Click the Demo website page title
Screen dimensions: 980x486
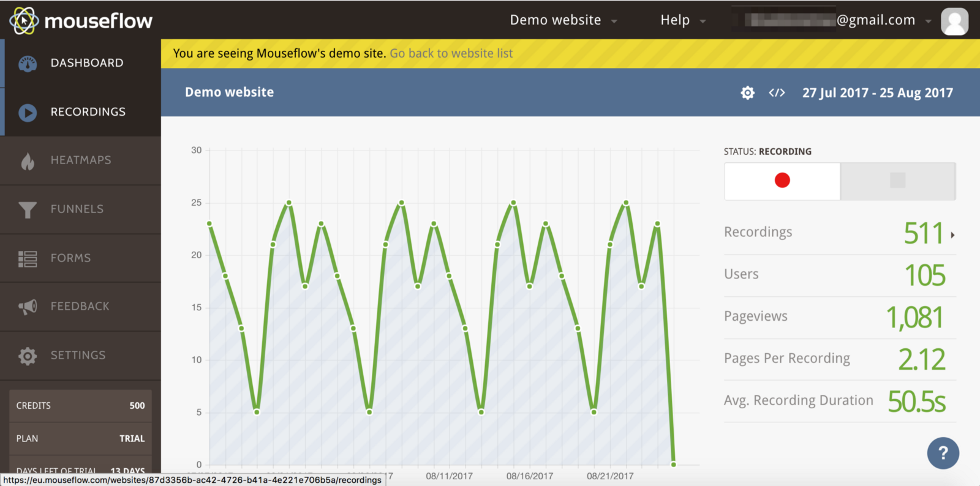pyautogui.click(x=230, y=92)
